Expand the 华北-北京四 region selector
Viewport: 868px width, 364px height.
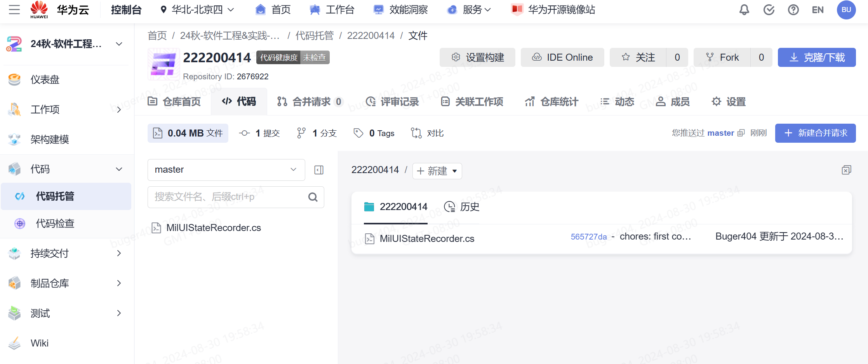tap(197, 10)
